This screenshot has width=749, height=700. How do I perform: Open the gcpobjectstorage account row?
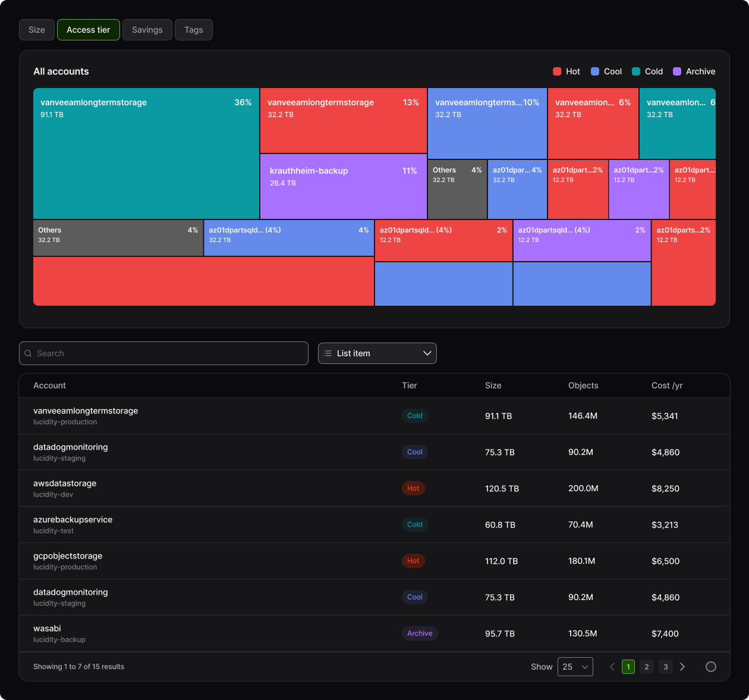[374, 561]
